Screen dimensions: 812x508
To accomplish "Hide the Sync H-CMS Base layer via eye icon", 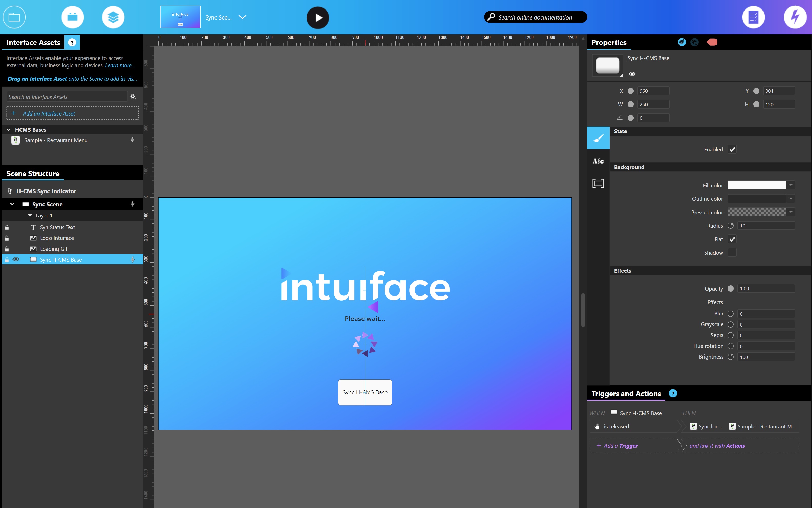I will (16, 259).
